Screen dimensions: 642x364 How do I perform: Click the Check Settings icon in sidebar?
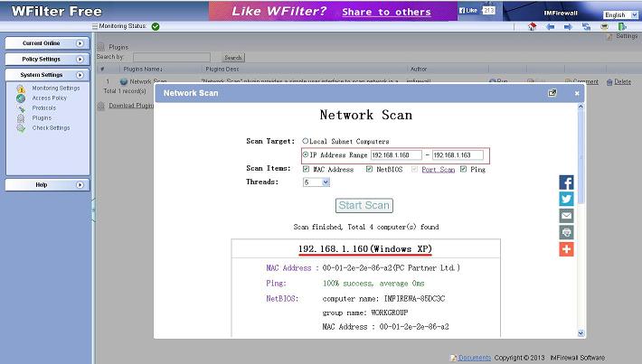click(21, 128)
